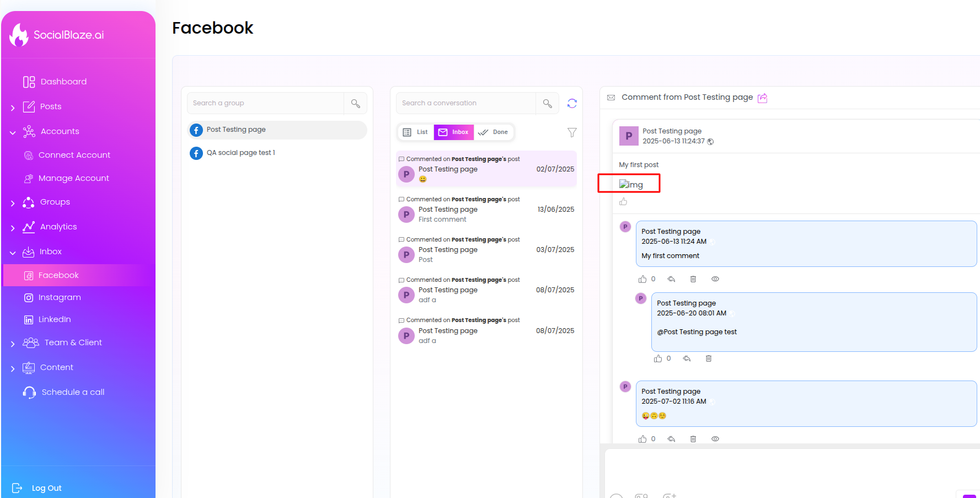Open the conversation filter funnel icon

[572, 132]
